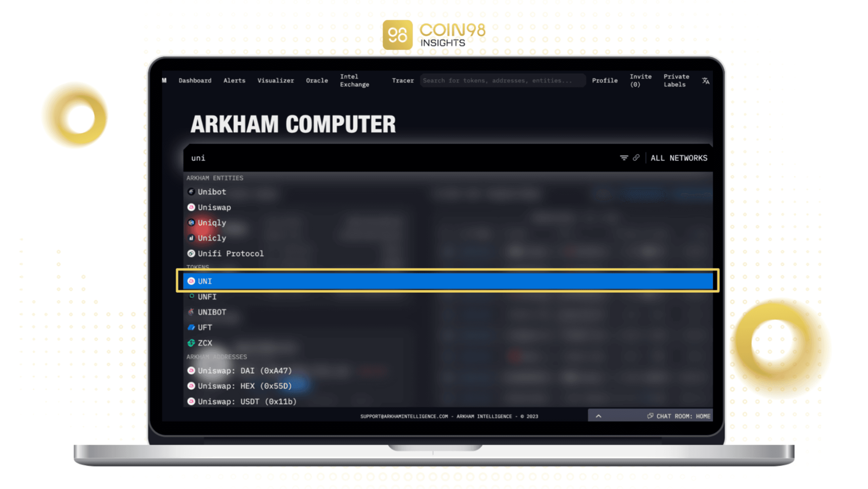The height and width of the screenshot is (489, 868).
Task: Click the Dashboard navigation item
Action: click(x=194, y=80)
